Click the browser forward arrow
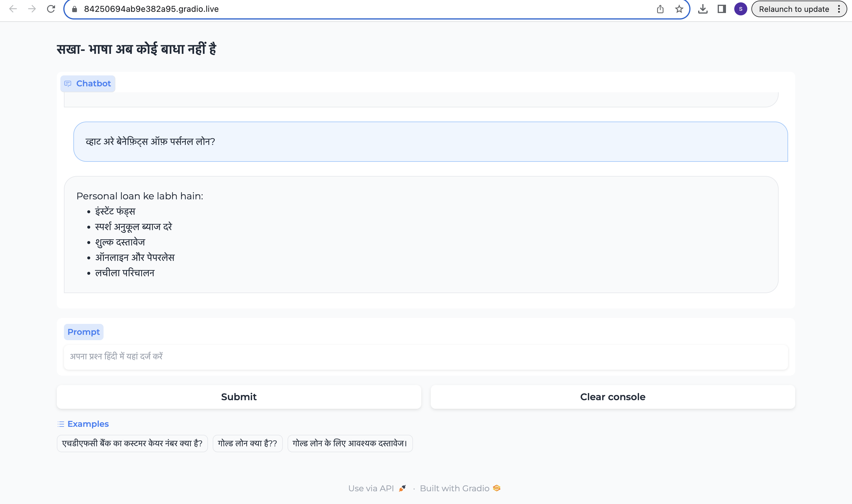The width and height of the screenshot is (852, 504). pos(32,9)
